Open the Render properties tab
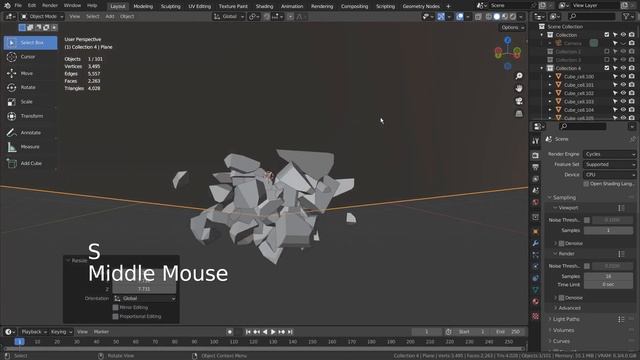The height and width of the screenshot is (360, 640). 536,156
